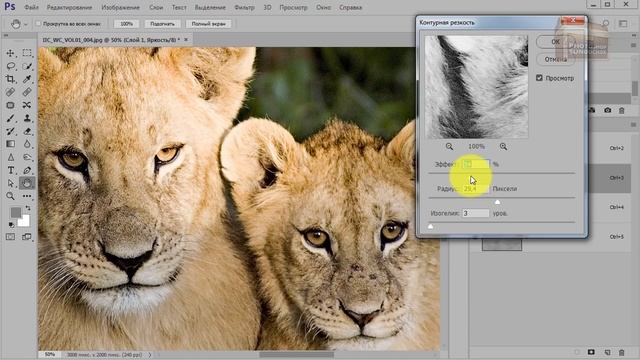Image resolution: width=640 pixels, height=360 pixels.
Task: Zoom in the Unsharp Mask preview
Action: click(x=503, y=146)
